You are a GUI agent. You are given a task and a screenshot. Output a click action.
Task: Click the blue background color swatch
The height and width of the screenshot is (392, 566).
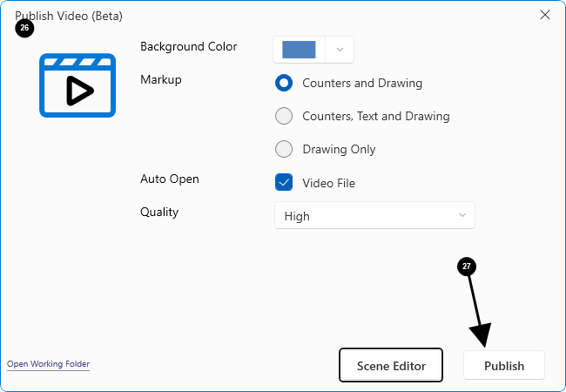299,50
